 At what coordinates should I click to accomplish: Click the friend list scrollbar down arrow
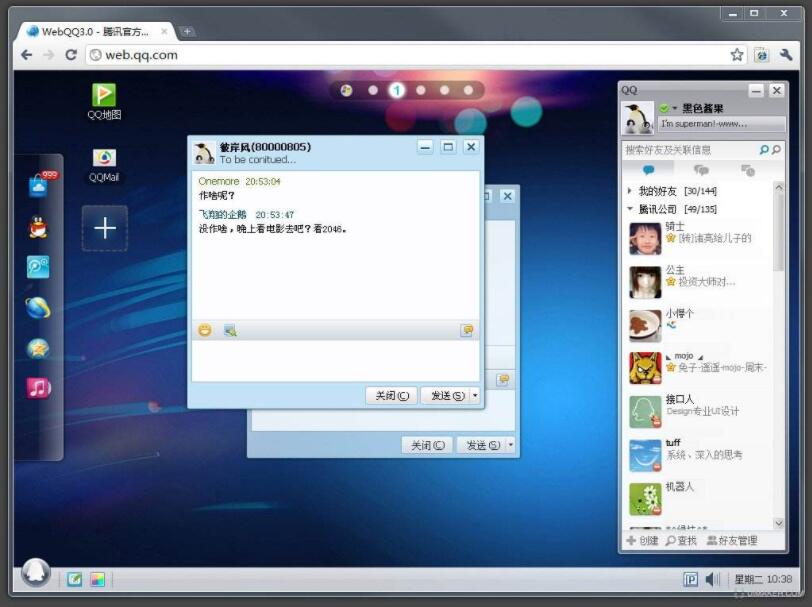(x=778, y=523)
